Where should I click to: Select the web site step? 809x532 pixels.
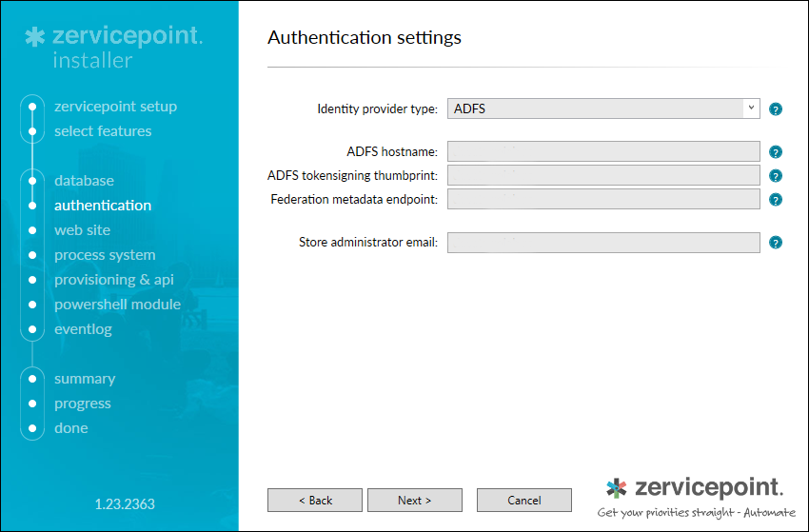pyautogui.click(x=82, y=230)
